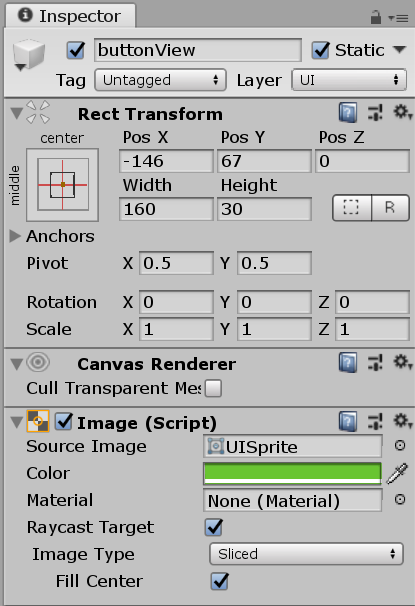This screenshot has width=415, height=606.
Task: Expand the Anchors foldout
Action: point(15,236)
